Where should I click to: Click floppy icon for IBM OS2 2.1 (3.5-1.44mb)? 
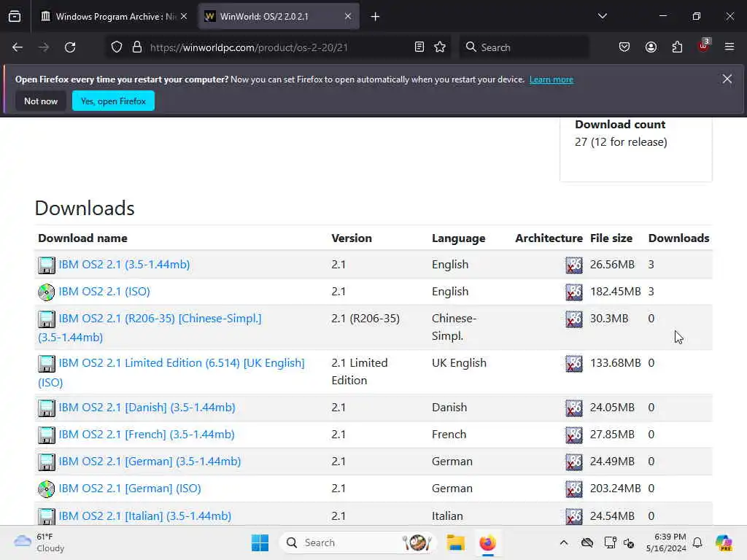pos(47,265)
